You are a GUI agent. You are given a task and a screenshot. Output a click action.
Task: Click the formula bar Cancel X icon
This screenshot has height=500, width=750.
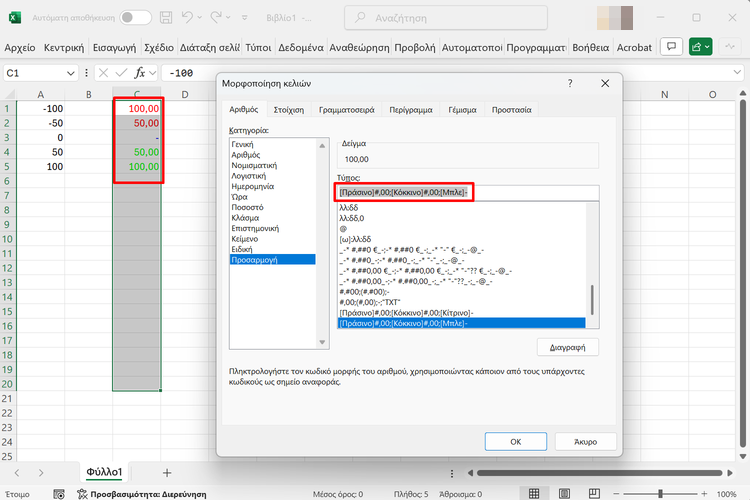(x=103, y=73)
